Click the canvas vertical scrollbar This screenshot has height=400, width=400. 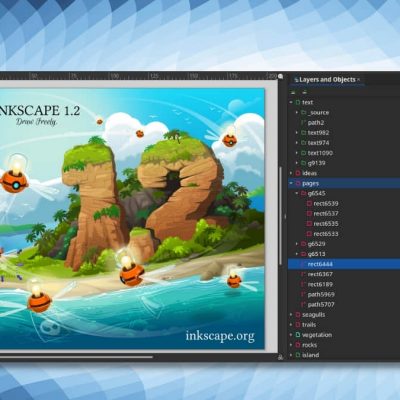[280, 215]
